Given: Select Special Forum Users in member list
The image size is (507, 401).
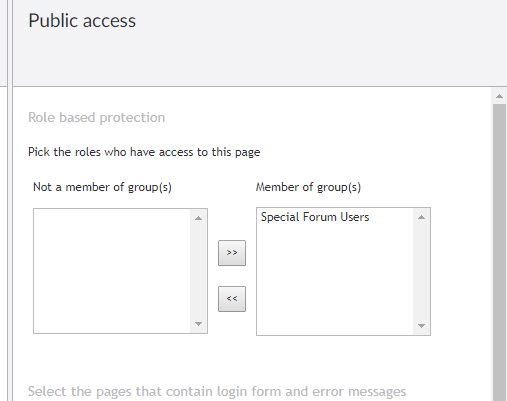Looking at the screenshot, I should click(x=315, y=217).
